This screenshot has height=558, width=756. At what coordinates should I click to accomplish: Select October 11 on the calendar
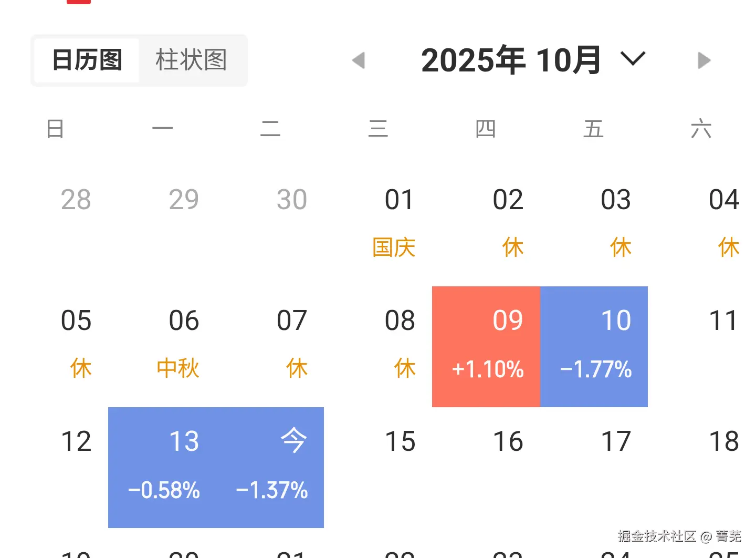coord(724,321)
